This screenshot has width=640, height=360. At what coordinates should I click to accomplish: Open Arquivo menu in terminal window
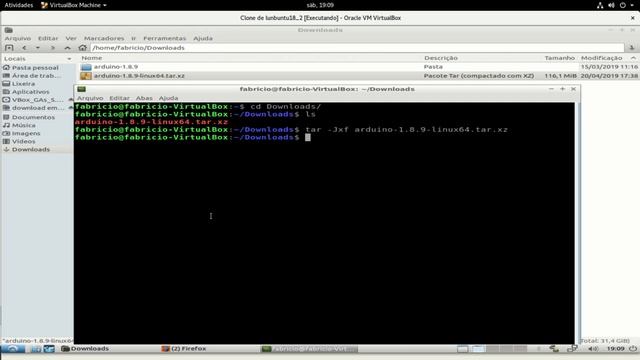click(x=90, y=98)
